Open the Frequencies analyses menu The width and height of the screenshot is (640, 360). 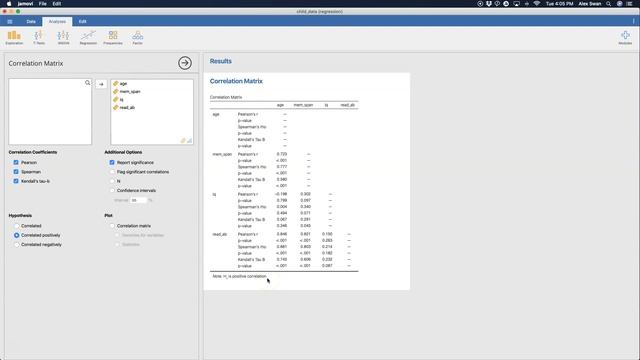point(113,38)
